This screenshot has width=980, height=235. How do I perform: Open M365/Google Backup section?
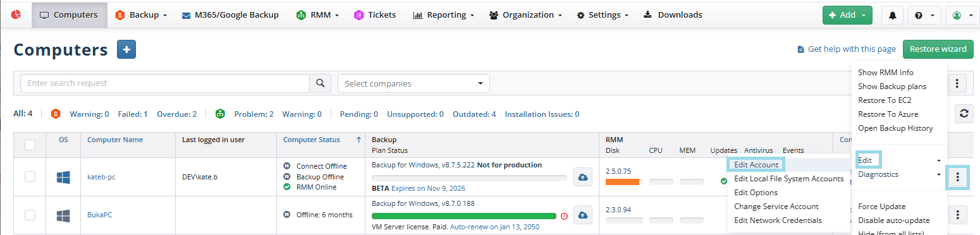point(230,15)
